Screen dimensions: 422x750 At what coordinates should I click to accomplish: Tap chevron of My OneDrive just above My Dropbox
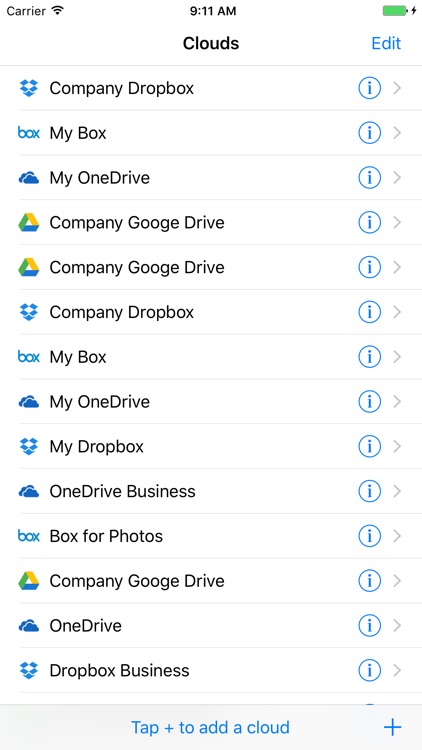tap(397, 402)
